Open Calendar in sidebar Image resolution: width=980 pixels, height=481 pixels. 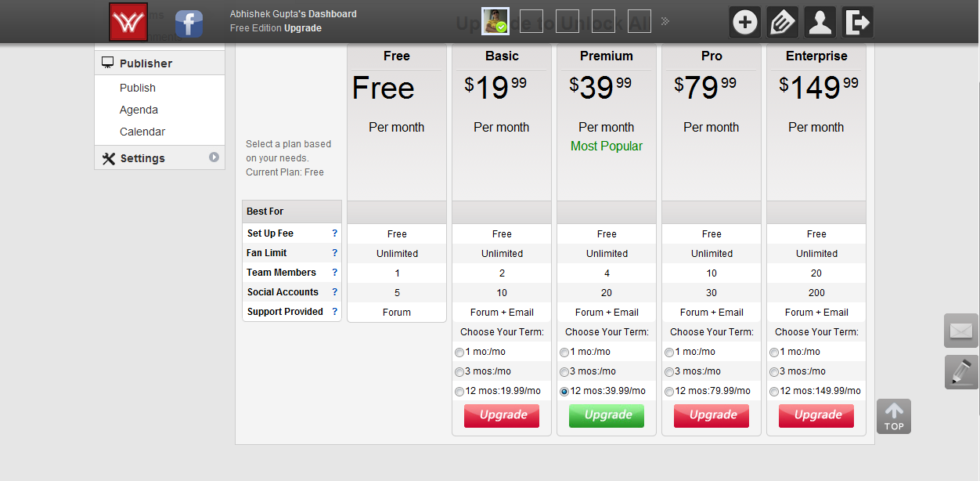[142, 132]
